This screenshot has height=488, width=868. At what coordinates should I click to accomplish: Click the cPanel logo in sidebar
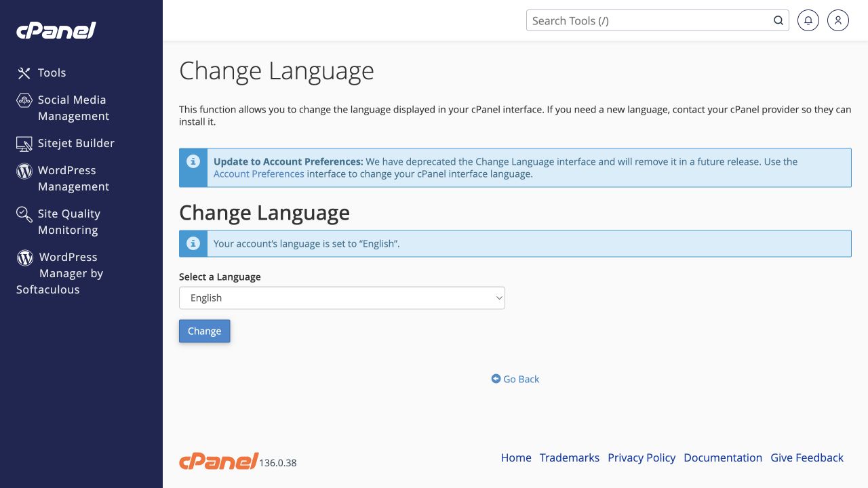(x=56, y=30)
